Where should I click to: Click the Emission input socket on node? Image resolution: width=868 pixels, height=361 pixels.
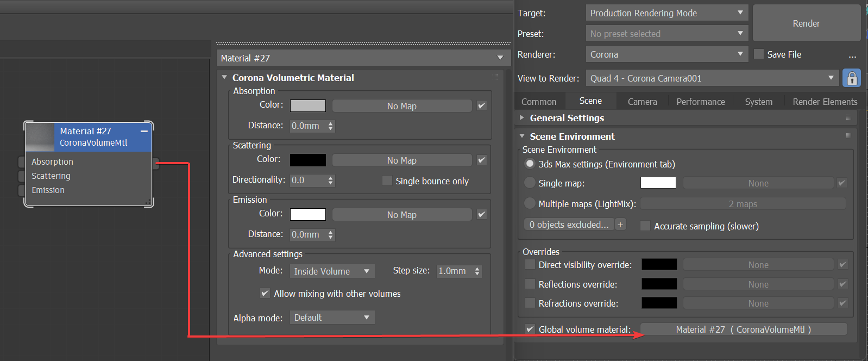coord(22,190)
